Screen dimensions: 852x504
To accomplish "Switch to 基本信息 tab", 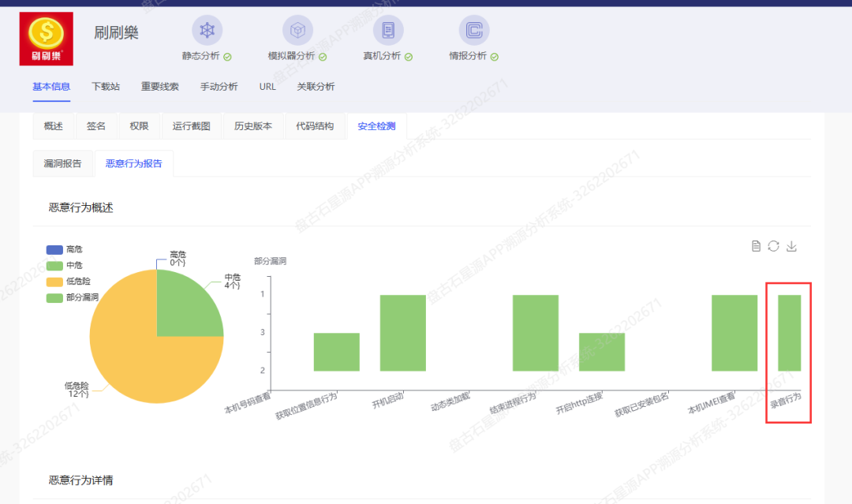I will pyautogui.click(x=51, y=86).
